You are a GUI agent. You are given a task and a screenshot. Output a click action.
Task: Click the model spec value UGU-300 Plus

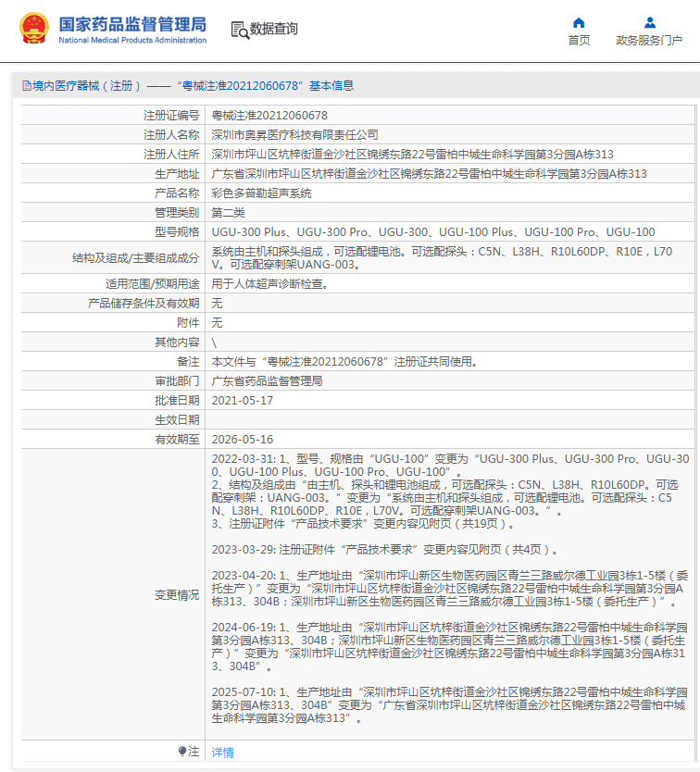pos(244,232)
